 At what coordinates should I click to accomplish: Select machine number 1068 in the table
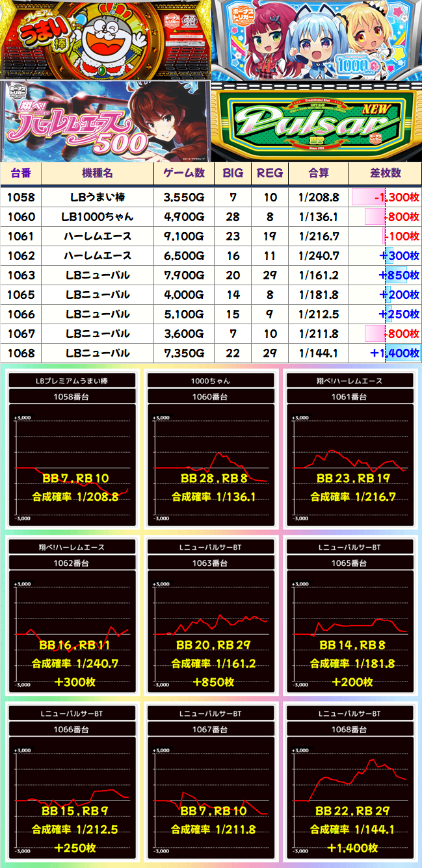click(21, 353)
